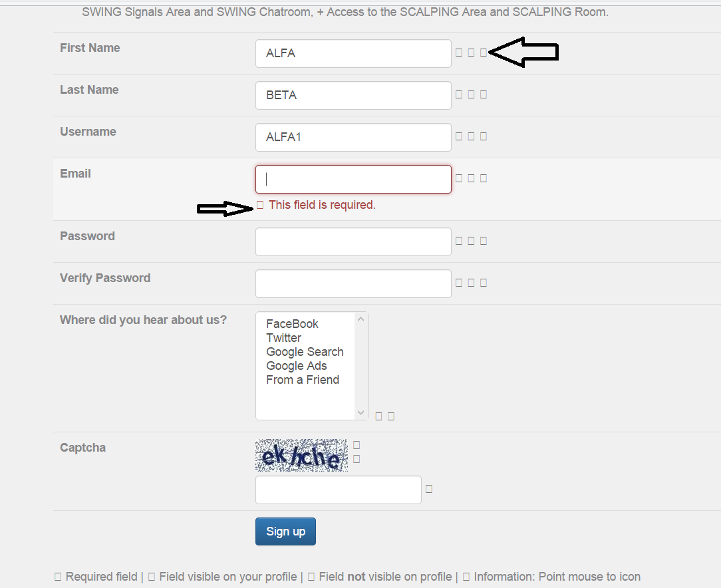The image size is (721, 588).
Task: Click the profile visibility icon beside Username field
Action: point(472,136)
